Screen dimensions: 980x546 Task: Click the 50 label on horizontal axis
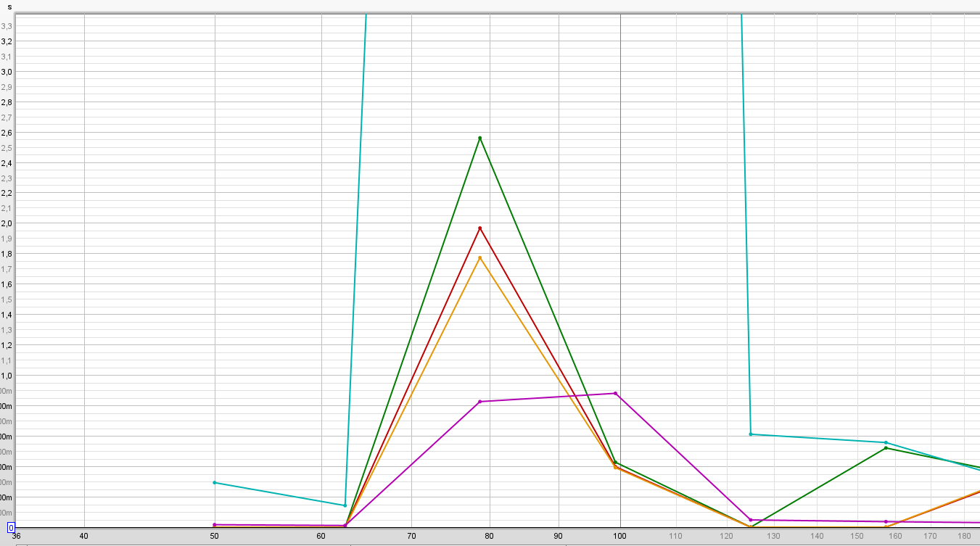[x=214, y=537]
